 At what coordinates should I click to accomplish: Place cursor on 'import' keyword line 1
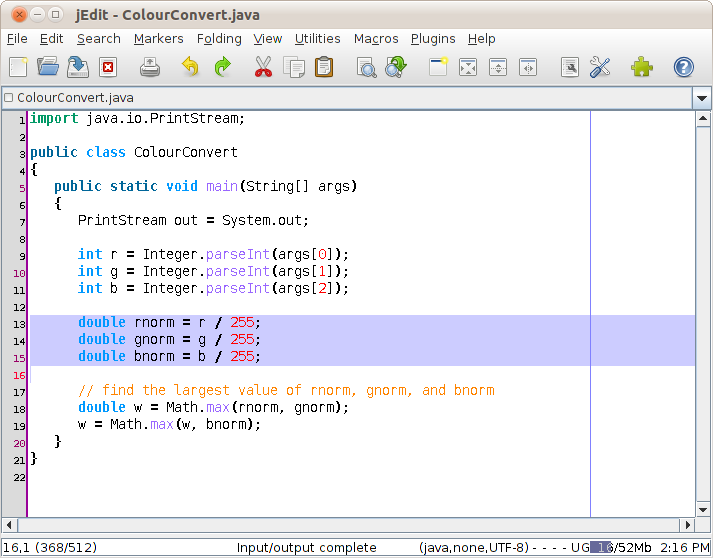click(x=54, y=118)
